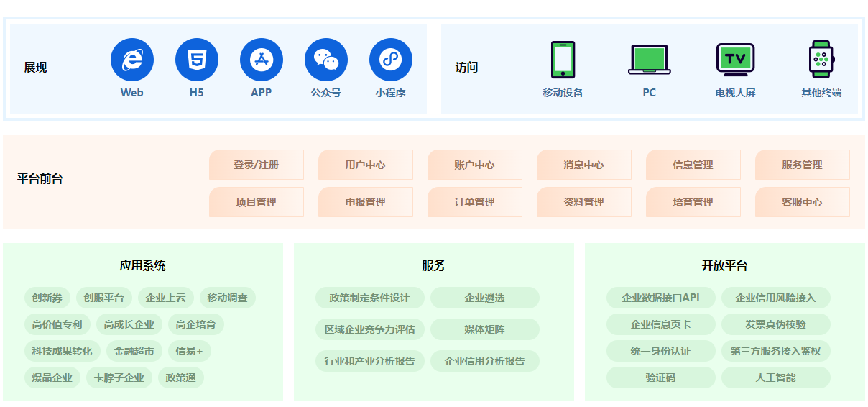Click the 创新券 tag
The height and width of the screenshot is (407, 868).
pyautogui.click(x=47, y=298)
